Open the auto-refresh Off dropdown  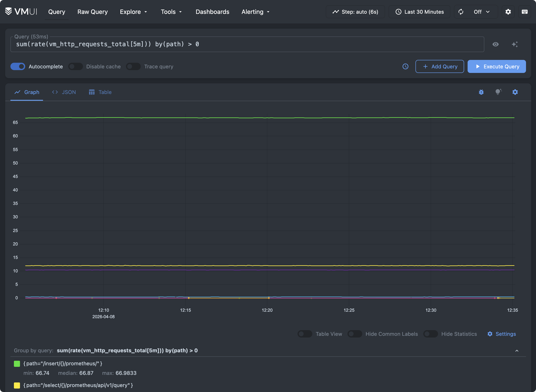(x=482, y=12)
